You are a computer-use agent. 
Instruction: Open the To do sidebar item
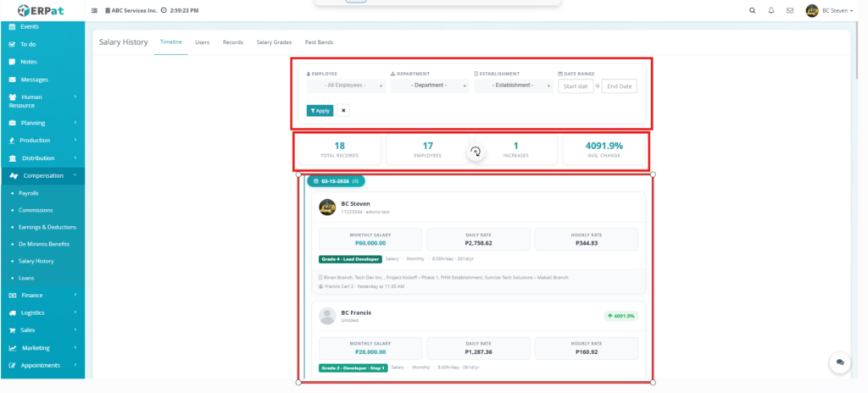tap(29, 44)
